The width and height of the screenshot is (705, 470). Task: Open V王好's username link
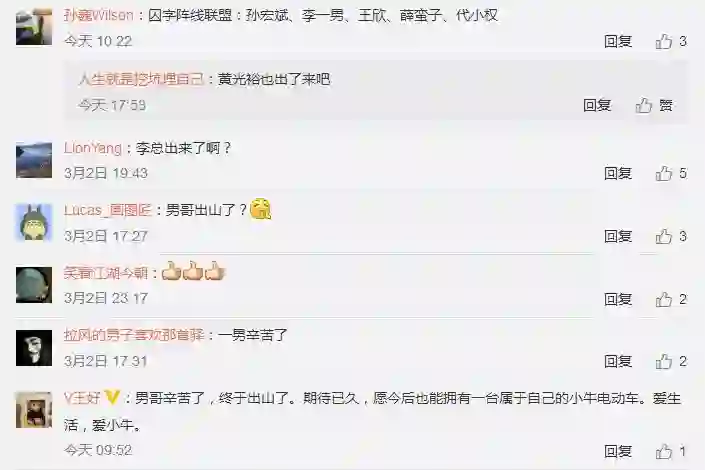point(82,398)
